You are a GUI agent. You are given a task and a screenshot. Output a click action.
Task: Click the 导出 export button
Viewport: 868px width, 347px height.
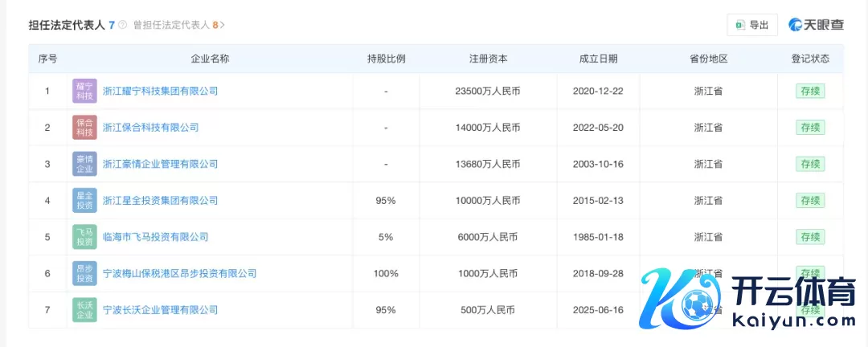(x=752, y=25)
